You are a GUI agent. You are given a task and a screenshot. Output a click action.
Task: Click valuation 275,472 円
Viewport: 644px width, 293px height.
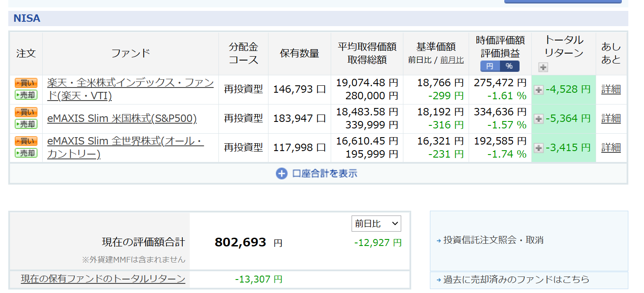tap(500, 83)
